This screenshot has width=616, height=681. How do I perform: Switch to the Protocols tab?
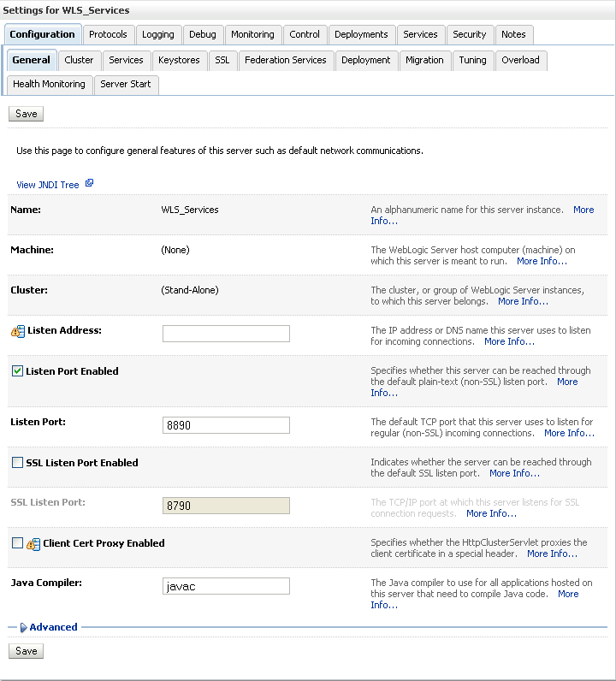108,34
